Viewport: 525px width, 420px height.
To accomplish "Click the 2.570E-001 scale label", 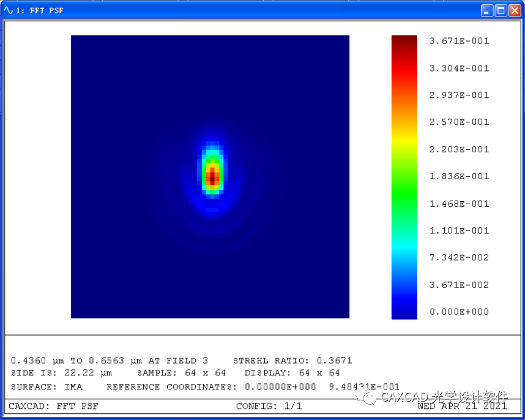I will pos(459,122).
